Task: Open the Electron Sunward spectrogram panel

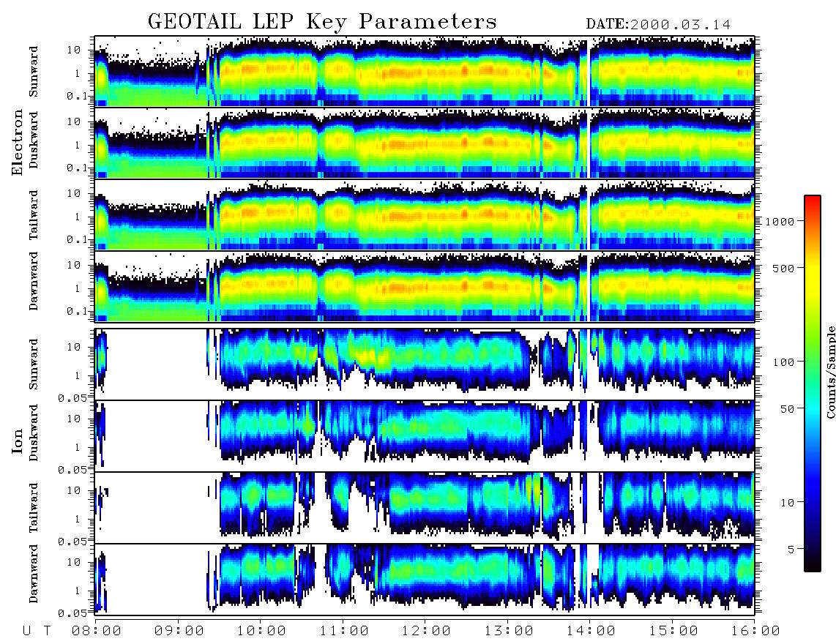Action: [425, 71]
